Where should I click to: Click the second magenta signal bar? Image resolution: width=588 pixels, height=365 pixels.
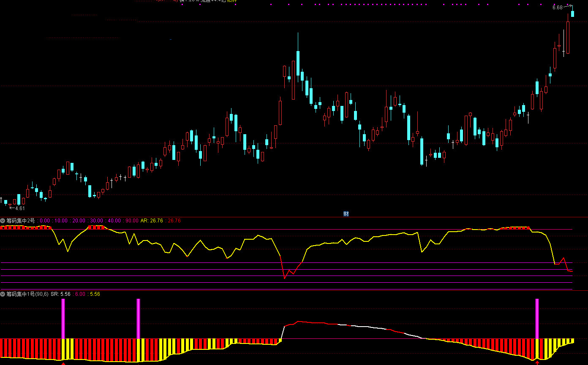coord(138,318)
